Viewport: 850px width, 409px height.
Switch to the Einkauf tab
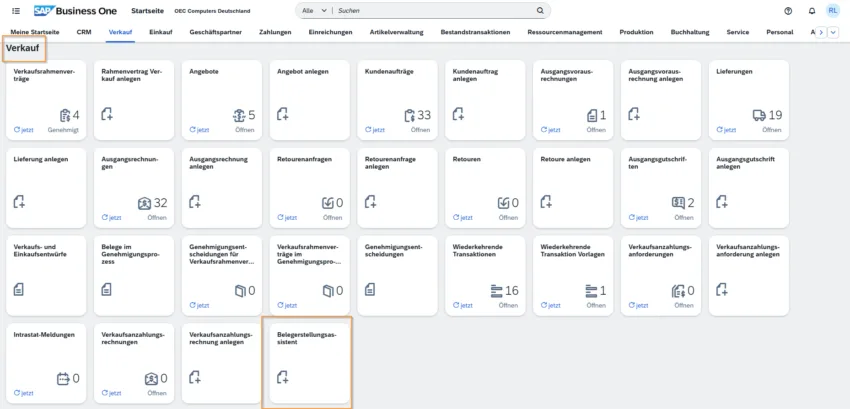161,32
